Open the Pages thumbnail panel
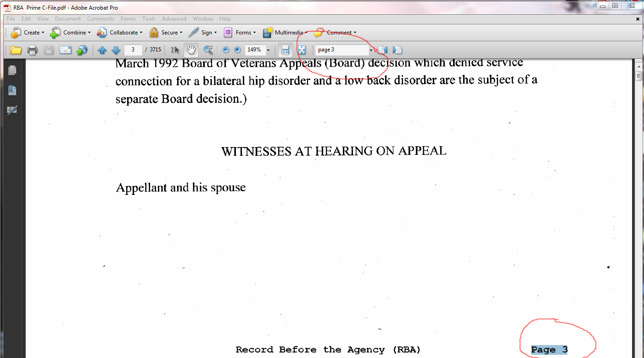 (12, 70)
